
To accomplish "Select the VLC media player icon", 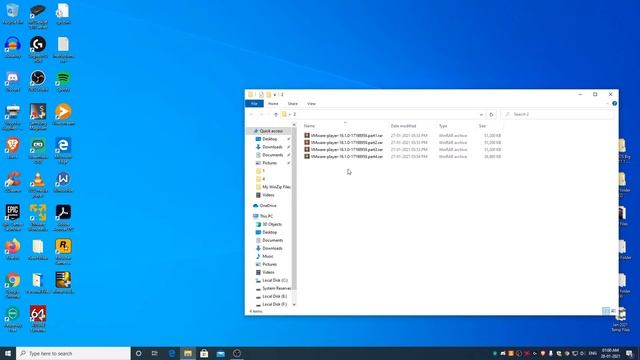I will (x=38, y=184).
